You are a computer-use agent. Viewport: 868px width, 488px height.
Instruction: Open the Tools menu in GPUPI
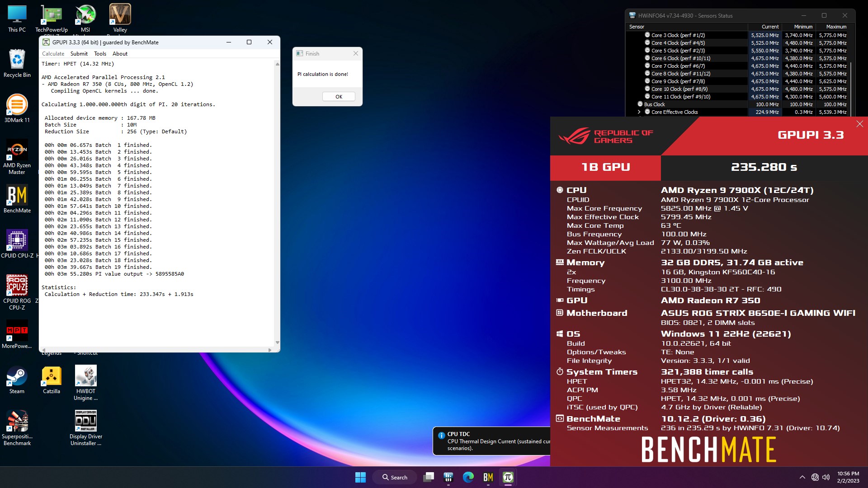pyautogui.click(x=100, y=53)
